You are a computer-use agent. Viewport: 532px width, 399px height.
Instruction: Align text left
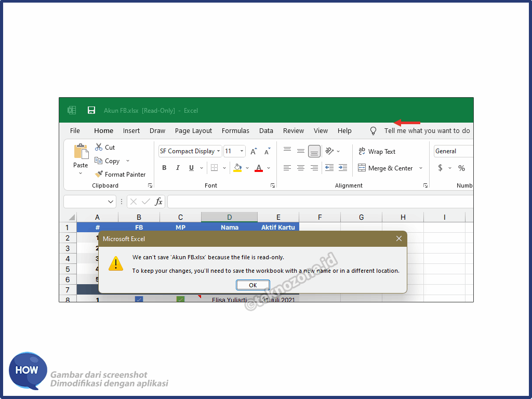coord(287,168)
